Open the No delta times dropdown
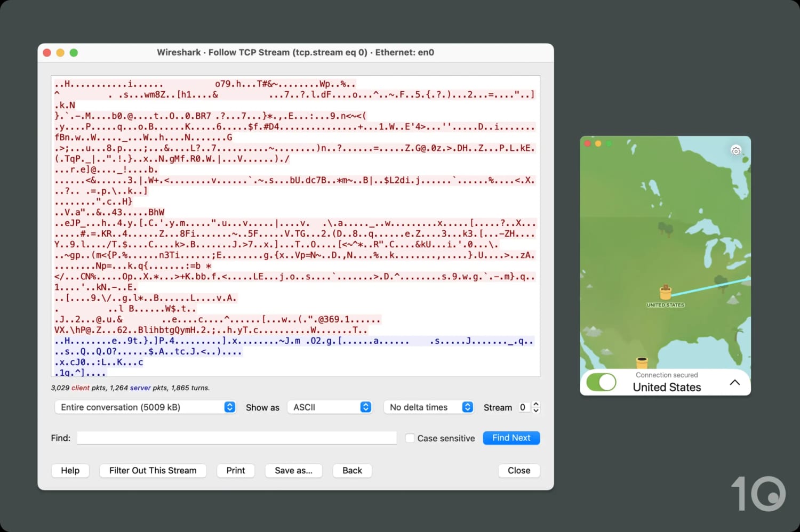This screenshot has width=800, height=532. pos(428,407)
